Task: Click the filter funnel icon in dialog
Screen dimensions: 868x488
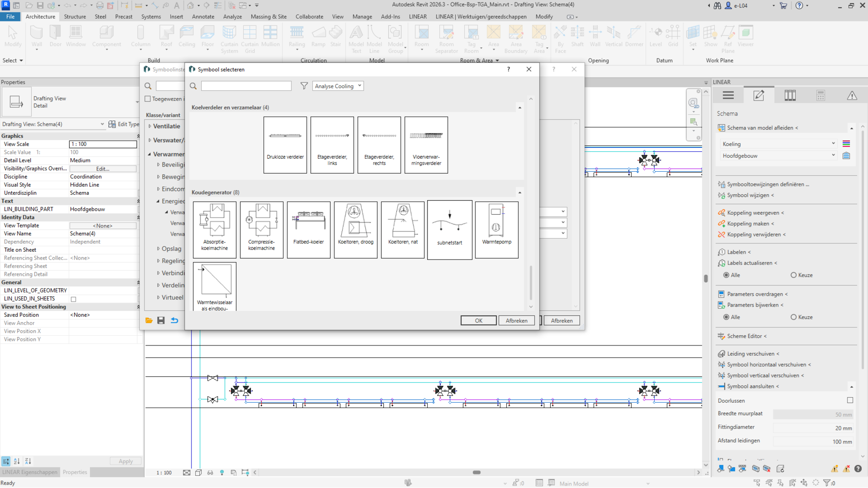Action: click(304, 86)
